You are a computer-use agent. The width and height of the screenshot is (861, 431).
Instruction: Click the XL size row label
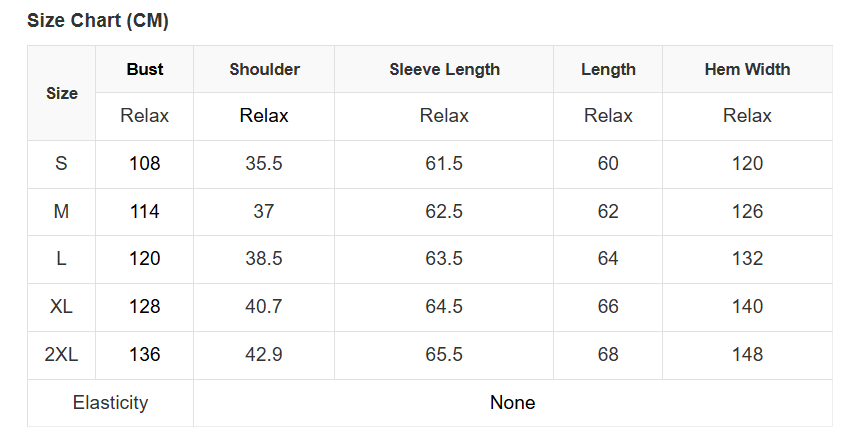pos(62,307)
